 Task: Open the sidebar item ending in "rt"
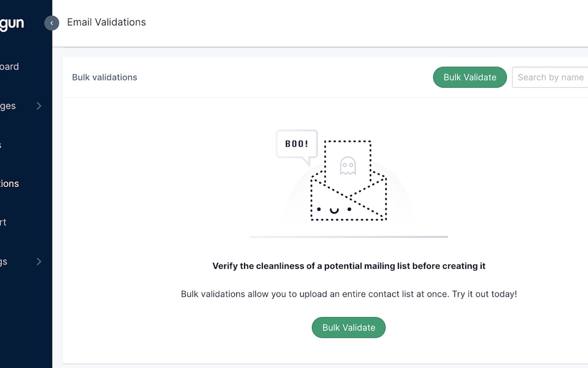[4, 222]
